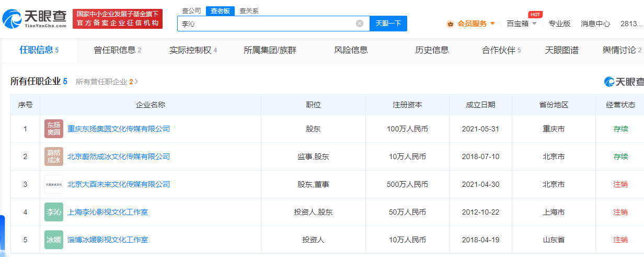
Task: Select the 投资人,股东 position cell
Action: pos(313,212)
